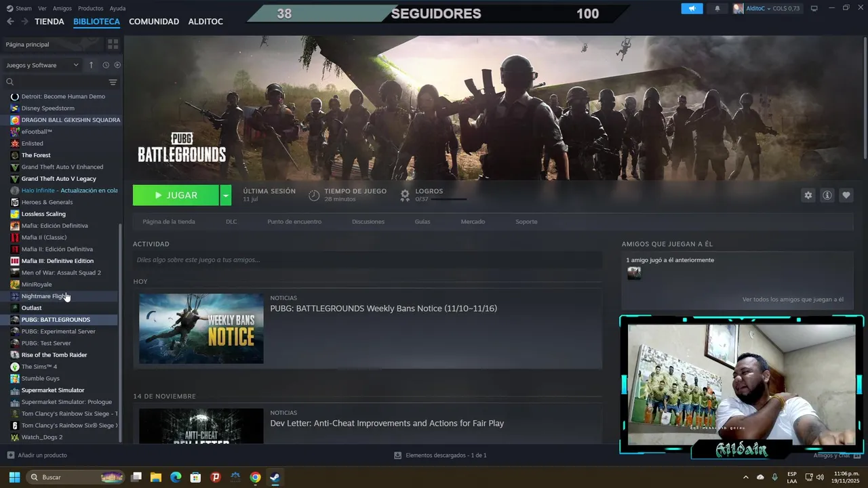868x488 pixels.
Task: Launch PUBG with the JUGAR button
Action: (176, 195)
